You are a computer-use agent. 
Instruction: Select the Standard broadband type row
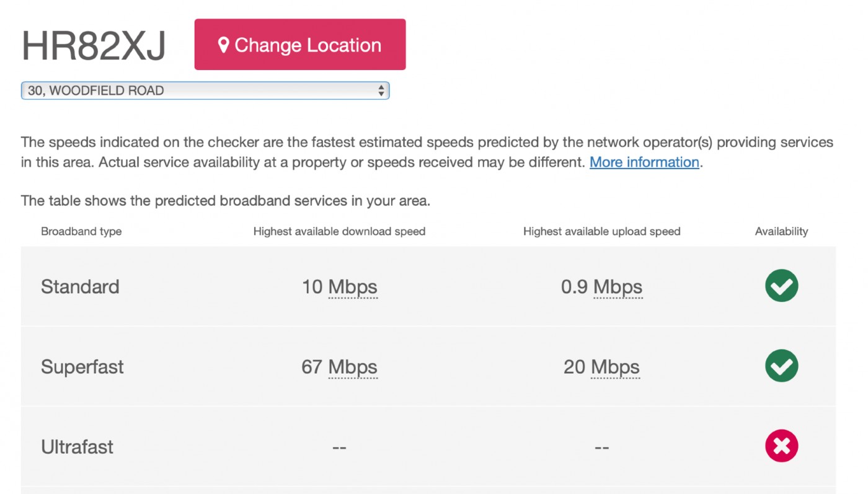(428, 286)
